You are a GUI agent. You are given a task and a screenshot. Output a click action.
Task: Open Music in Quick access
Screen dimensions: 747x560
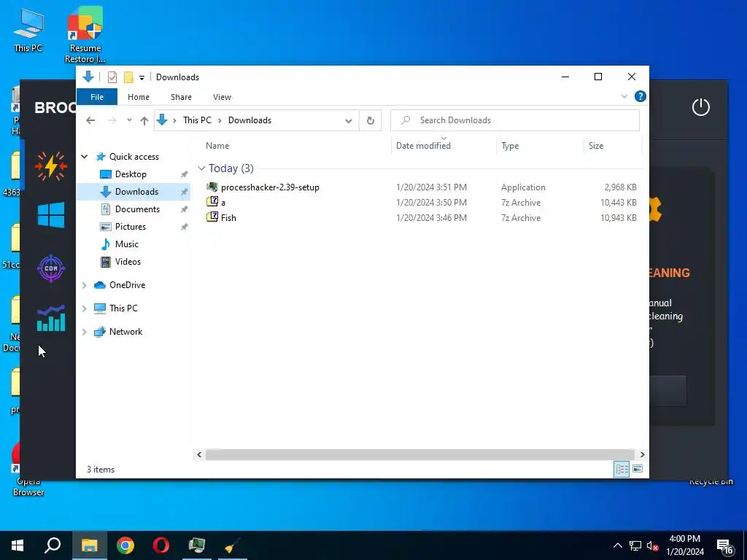(x=126, y=244)
